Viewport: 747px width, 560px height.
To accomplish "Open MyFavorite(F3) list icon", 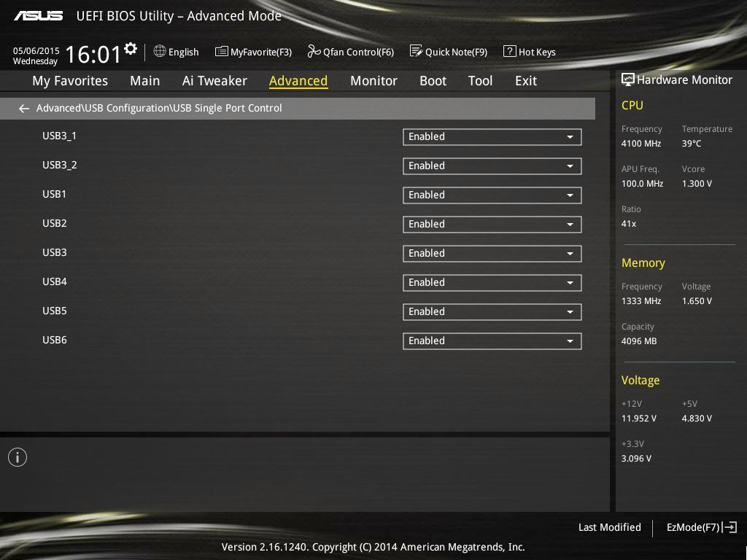I will tap(221, 52).
